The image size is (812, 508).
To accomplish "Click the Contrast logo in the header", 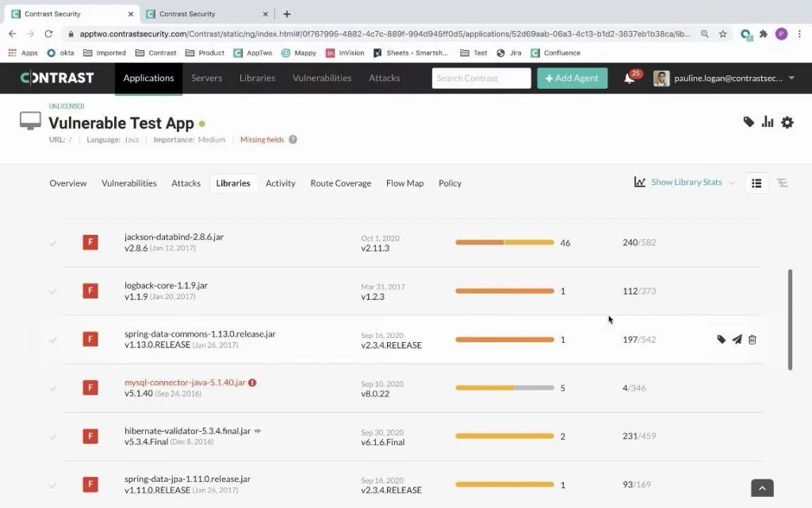I will coord(57,78).
